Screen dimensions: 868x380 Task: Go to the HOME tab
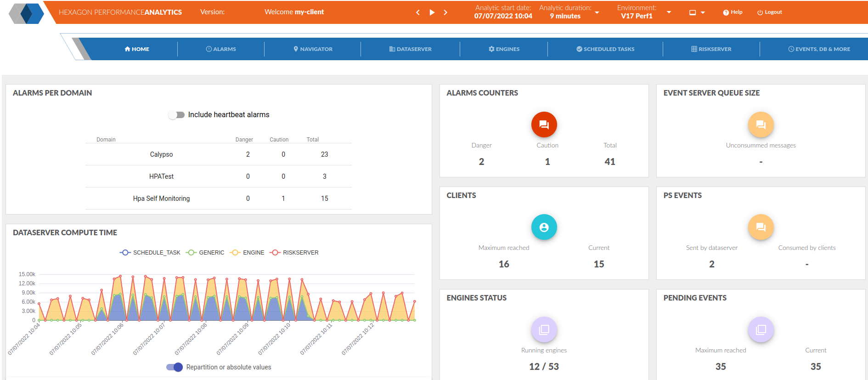[x=137, y=49]
